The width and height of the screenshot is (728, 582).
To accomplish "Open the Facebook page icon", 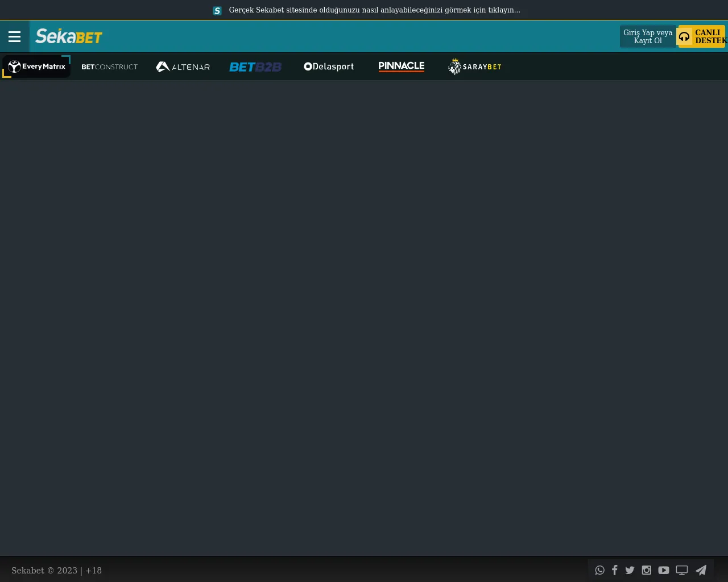I will click(x=614, y=570).
